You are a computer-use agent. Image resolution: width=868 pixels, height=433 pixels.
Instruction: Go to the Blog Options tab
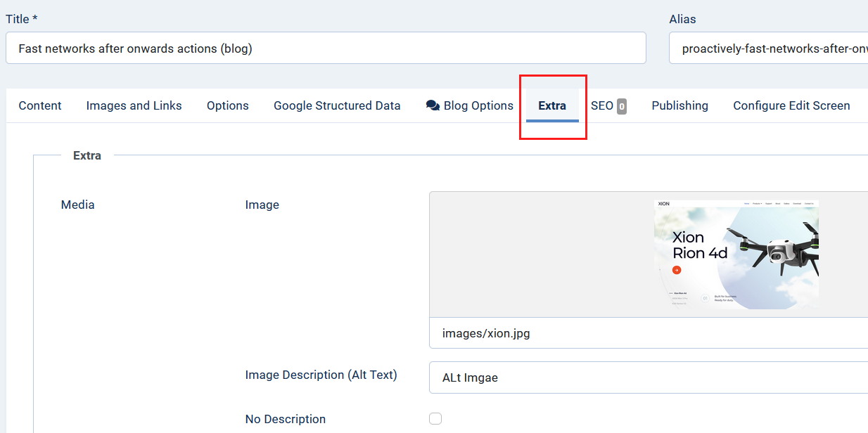(x=478, y=105)
